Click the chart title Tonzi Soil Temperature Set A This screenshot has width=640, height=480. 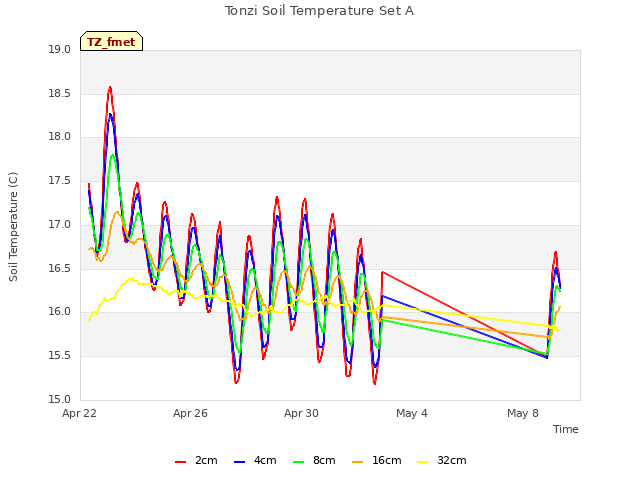(x=319, y=11)
